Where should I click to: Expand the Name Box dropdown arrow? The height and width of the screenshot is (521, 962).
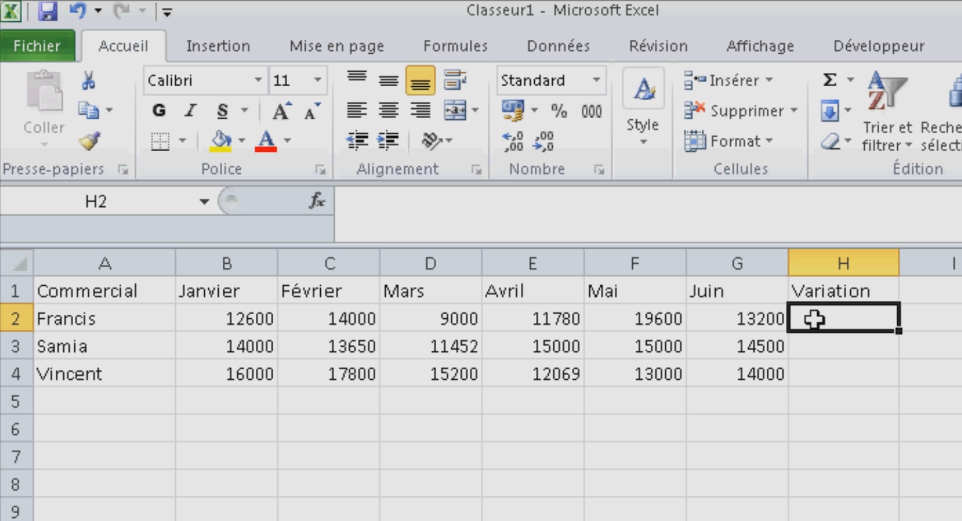tap(204, 202)
